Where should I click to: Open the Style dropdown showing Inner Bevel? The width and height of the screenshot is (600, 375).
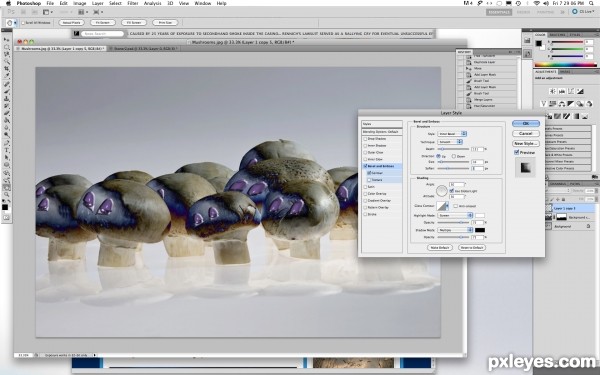click(452, 134)
